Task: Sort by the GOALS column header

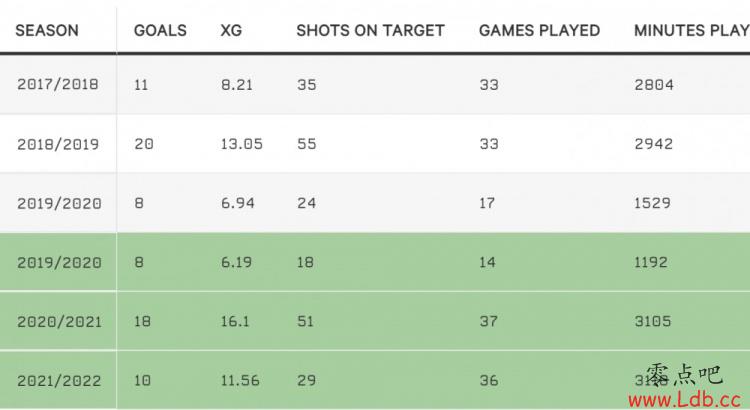Action: pos(160,31)
